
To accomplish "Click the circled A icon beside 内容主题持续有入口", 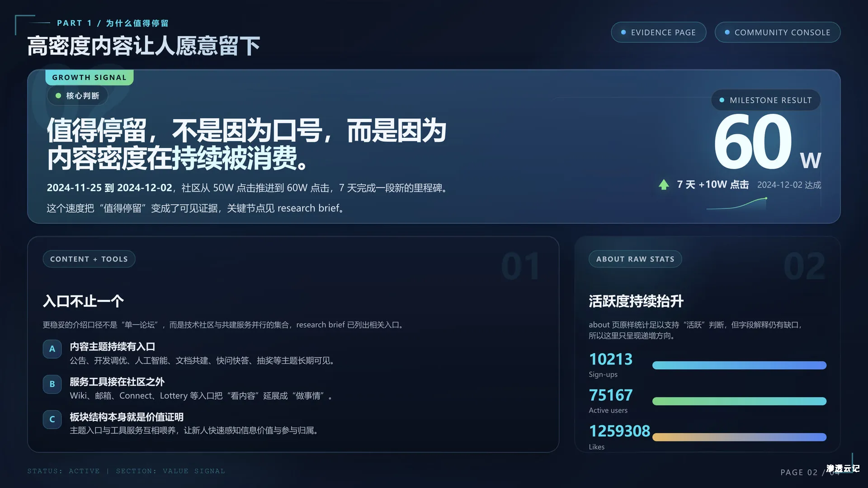I will (x=52, y=349).
